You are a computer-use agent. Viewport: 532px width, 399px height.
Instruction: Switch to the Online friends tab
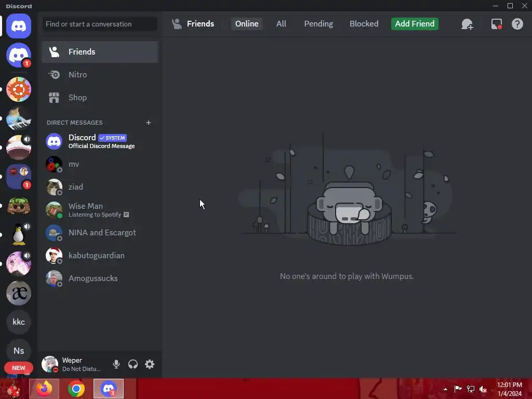(247, 24)
